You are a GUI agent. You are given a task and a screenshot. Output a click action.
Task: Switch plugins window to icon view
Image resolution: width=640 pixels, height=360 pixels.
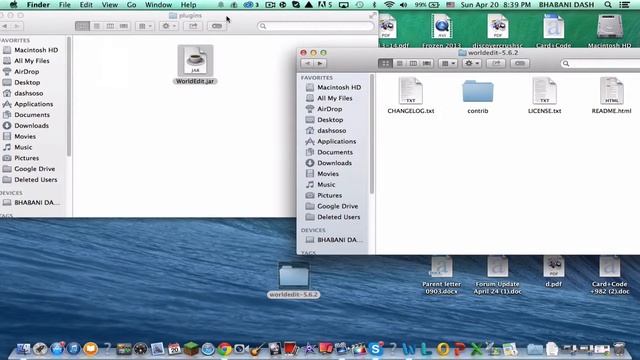click(x=82, y=26)
